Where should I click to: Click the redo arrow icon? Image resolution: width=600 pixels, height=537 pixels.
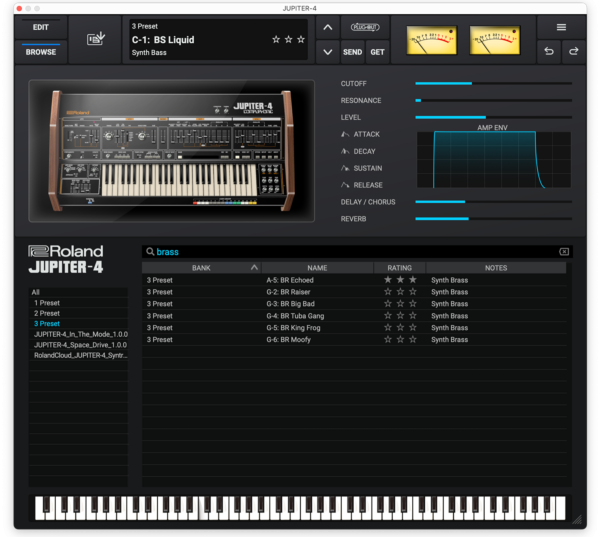click(573, 51)
